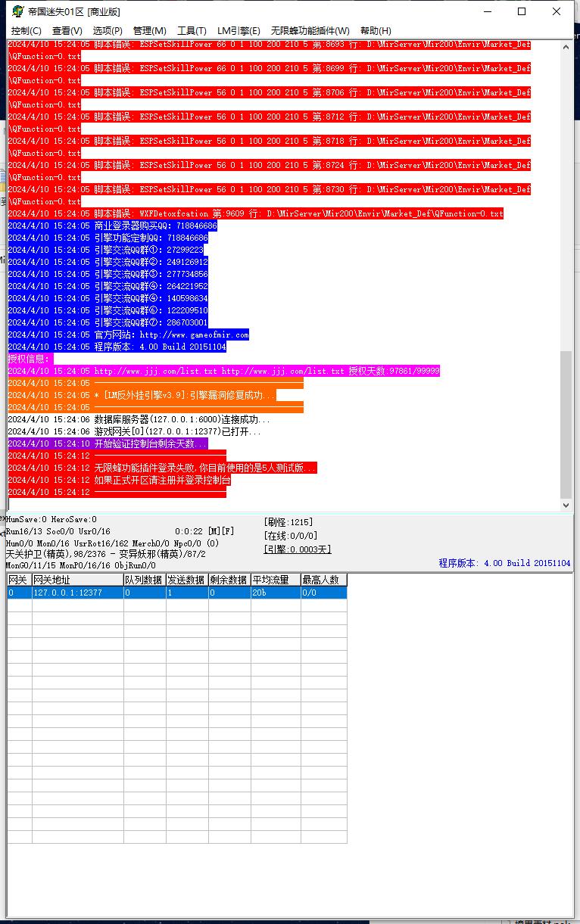The image size is (580, 924).
Task: Click the 引擎交流QQ群②: 249126912 line
Action: [108, 262]
